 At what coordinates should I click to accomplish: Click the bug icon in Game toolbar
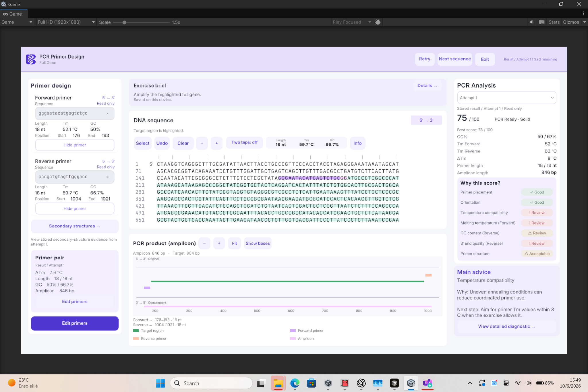tap(378, 22)
